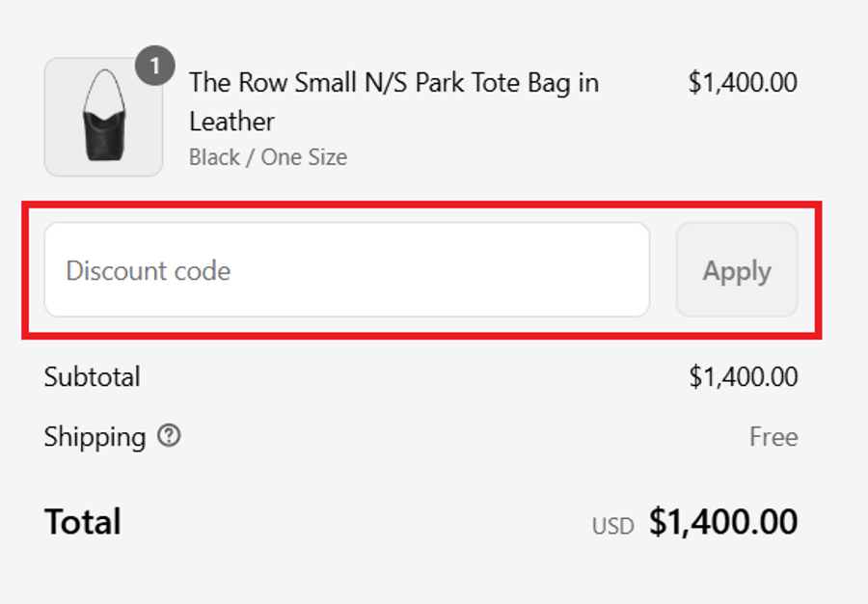Click the quantity badge showing 1
Image resolution: width=868 pixels, height=604 pixels.
pos(155,68)
